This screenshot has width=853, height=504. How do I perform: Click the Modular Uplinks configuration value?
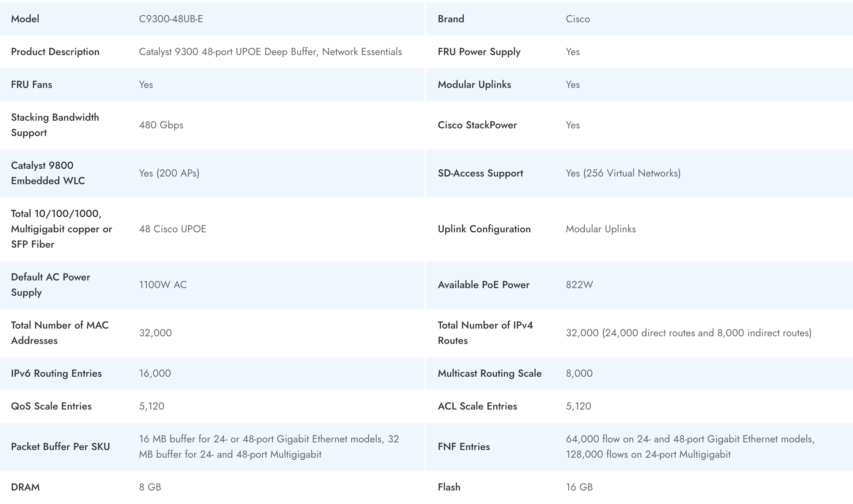pyautogui.click(x=601, y=229)
